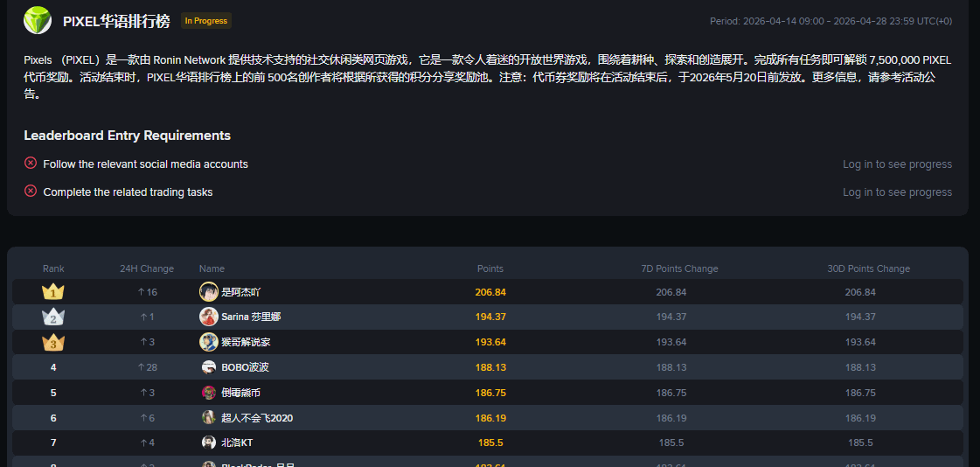The width and height of the screenshot is (980, 467).
Task: Click the 7D Points Change column header
Action: [680, 268]
